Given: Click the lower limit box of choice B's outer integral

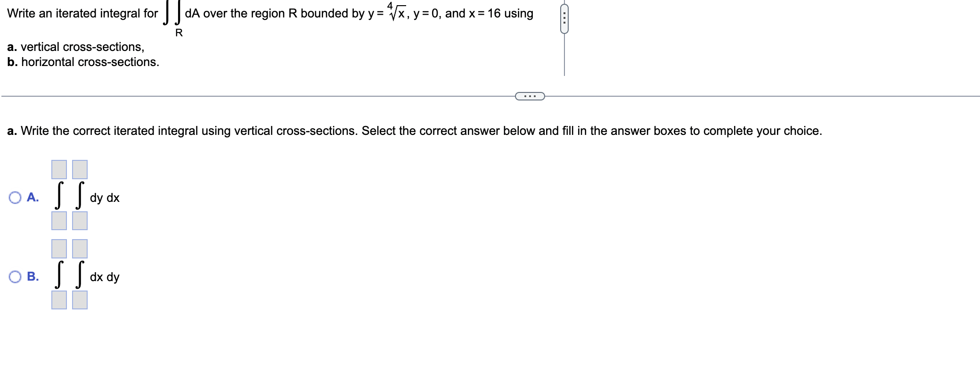Looking at the screenshot, I should coord(58,301).
